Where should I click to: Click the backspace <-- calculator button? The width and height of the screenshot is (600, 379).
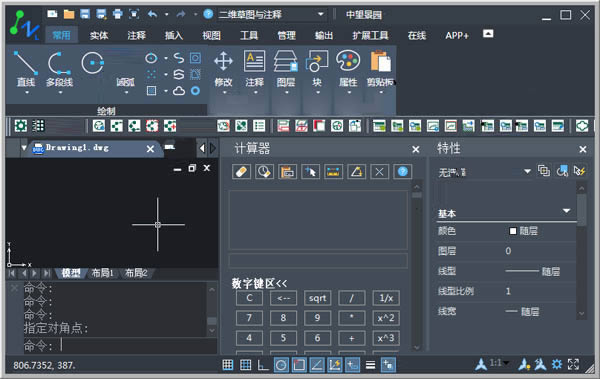[x=283, y=298]
